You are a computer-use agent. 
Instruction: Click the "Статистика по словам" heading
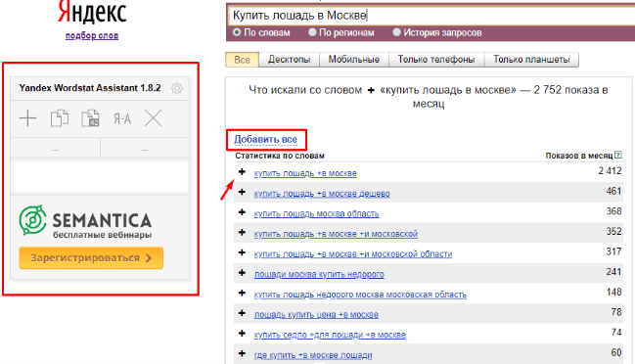click(280, 156)
